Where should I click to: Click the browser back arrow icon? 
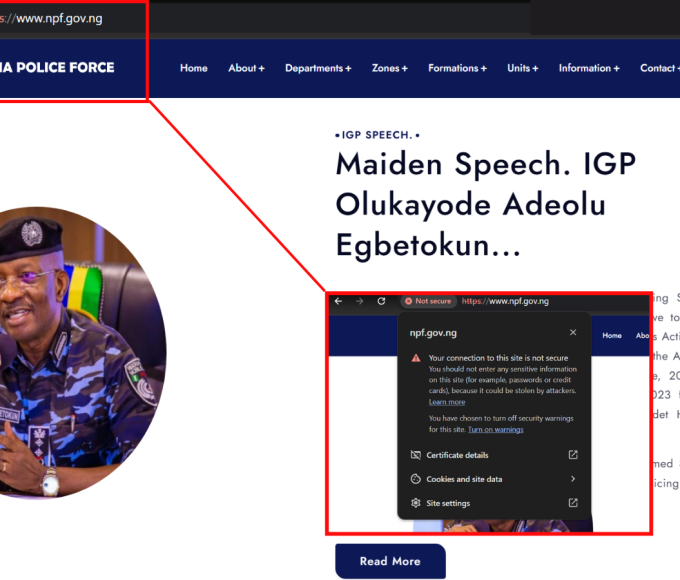tap(338, 301)
